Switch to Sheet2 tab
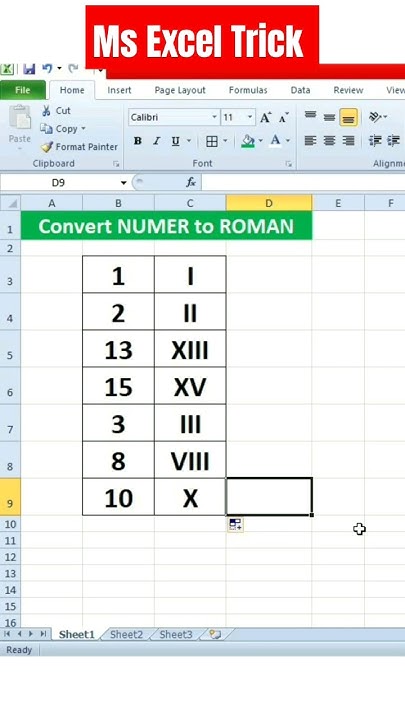The image size is (405, 720). 127,635
